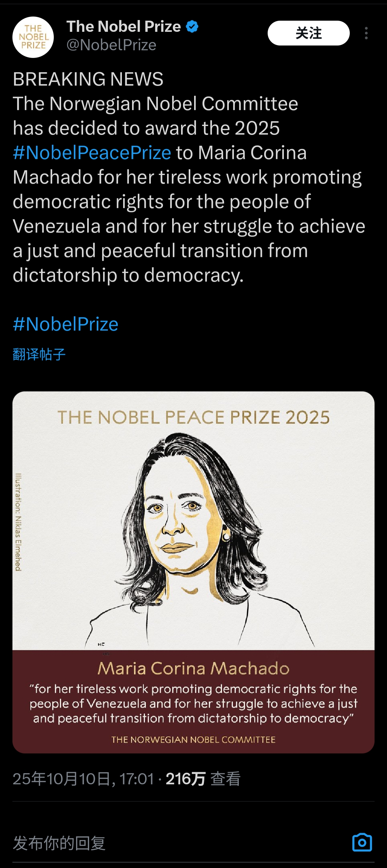Tap the Illustration: Niklas Elmehed credit
Screen dimensions: 387x868
pos(18,522)
